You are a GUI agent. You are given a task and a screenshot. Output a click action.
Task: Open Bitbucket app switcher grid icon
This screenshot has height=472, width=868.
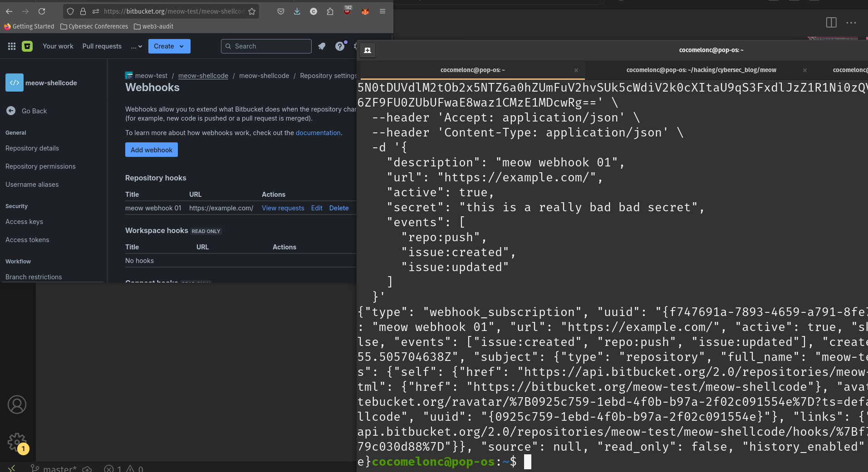pos(12,46)
